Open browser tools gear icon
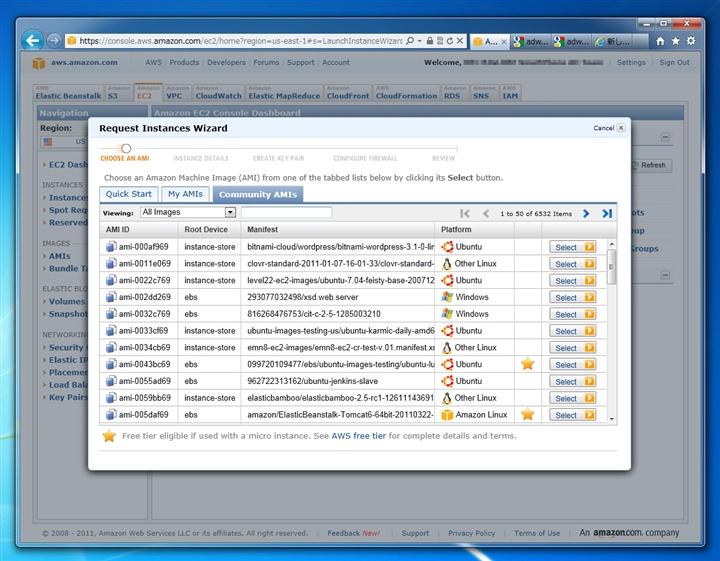The image size is (720, 561). click(691, 41)
